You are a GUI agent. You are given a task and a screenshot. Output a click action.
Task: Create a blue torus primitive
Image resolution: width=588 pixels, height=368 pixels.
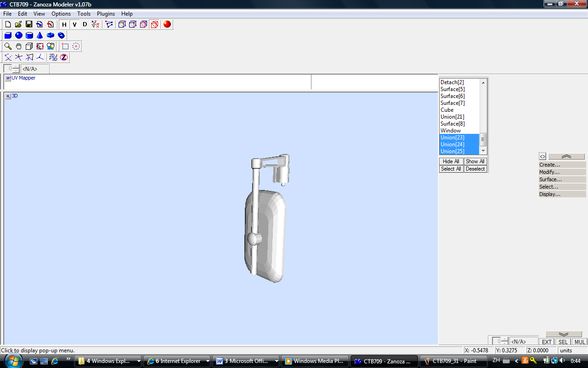click(x=50, y=35)
